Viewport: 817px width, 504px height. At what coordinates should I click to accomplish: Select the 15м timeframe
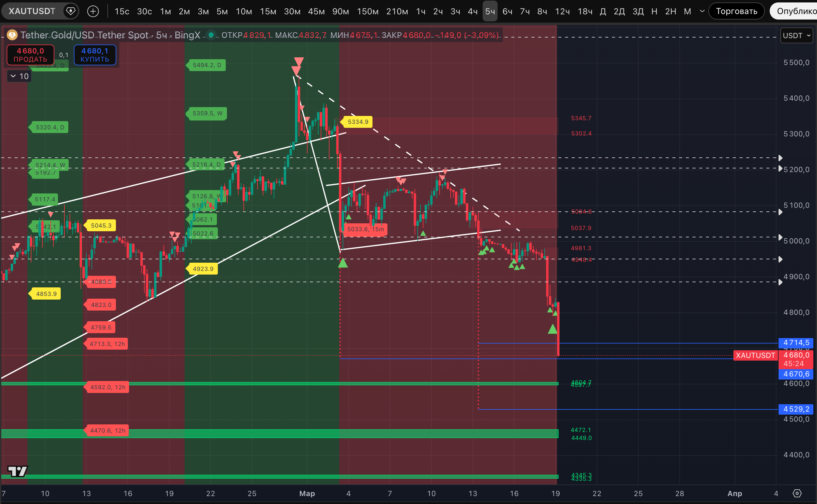[x=268, y=11]
